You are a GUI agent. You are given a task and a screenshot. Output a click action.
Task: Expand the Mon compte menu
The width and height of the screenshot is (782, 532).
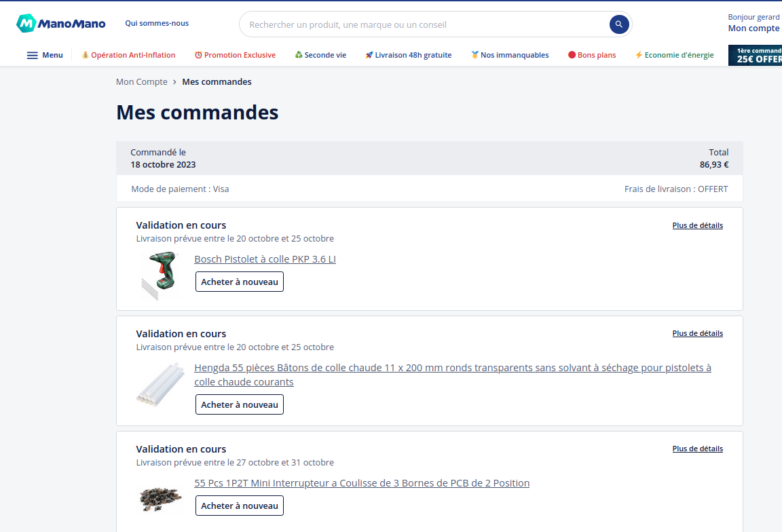(753, 28)
